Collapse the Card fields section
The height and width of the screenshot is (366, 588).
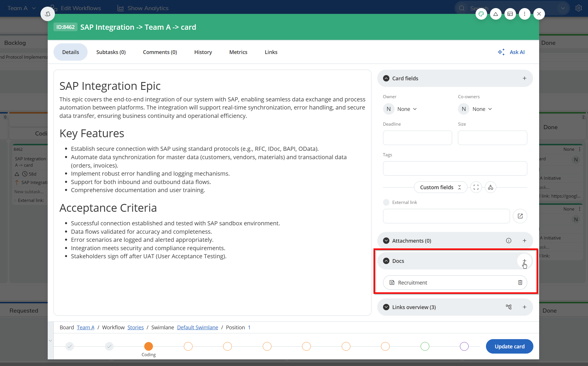[x=386, y=78]
